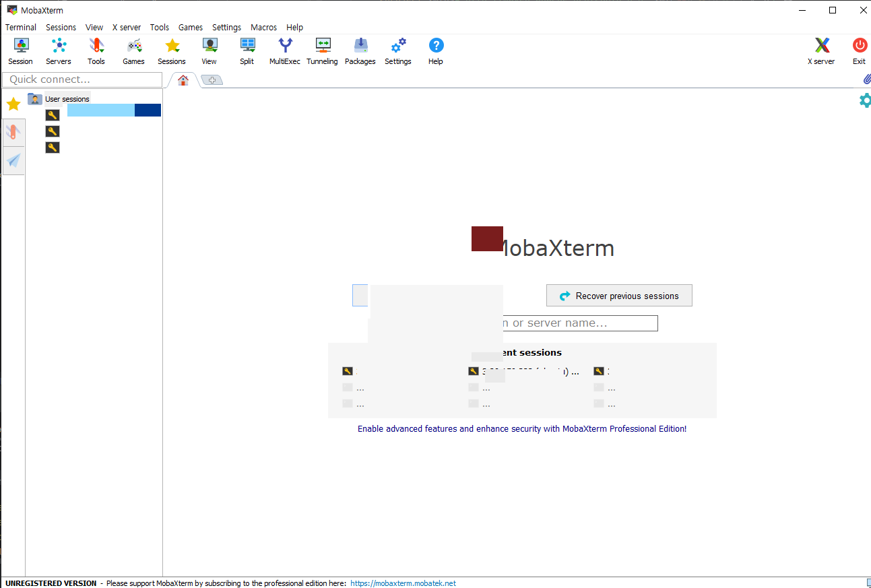Open the Tunneling toolbar icon

click(323, 51)
